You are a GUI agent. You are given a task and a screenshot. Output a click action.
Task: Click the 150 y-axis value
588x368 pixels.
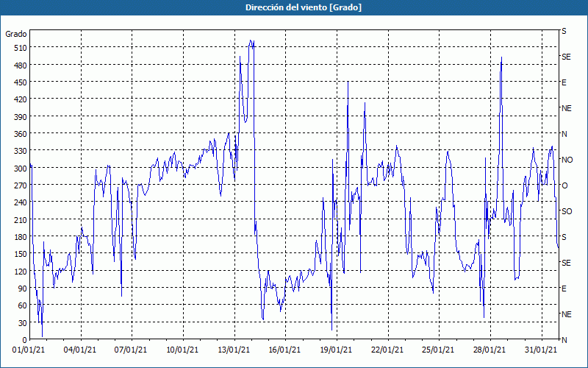pos(20,254)
